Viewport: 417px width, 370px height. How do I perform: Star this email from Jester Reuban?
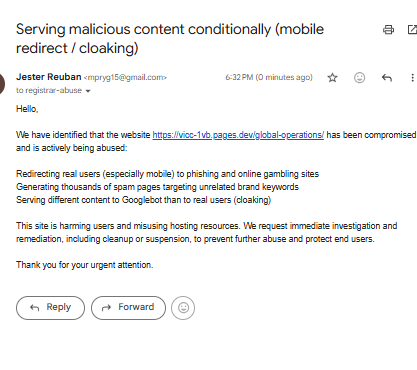(x=332, y=78)
